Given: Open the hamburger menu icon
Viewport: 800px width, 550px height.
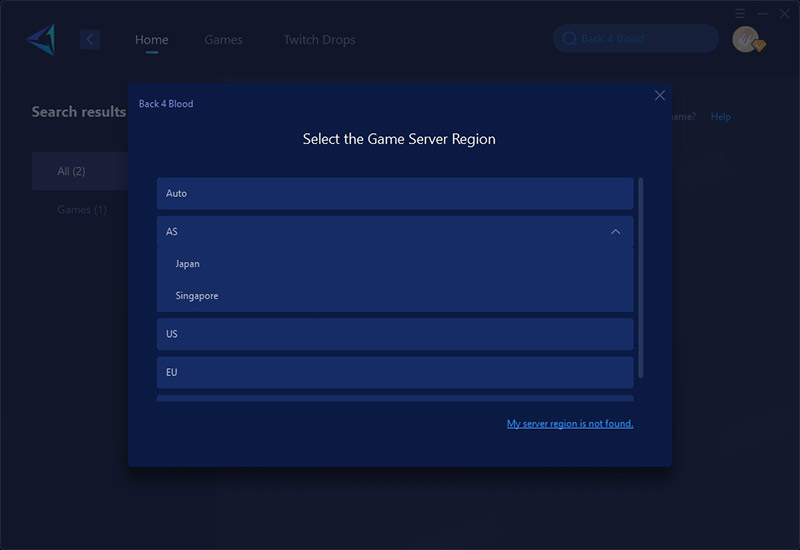Looking at the screenshot, I should point(740,14).
